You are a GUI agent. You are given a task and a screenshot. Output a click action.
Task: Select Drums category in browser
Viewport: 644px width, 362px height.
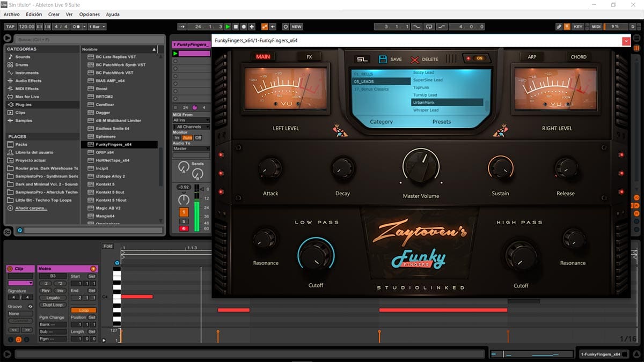(x=22, y=65)
